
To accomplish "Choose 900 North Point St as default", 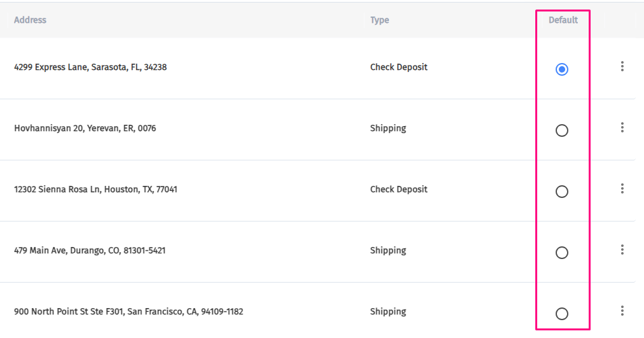I will (x=562, y=314).
